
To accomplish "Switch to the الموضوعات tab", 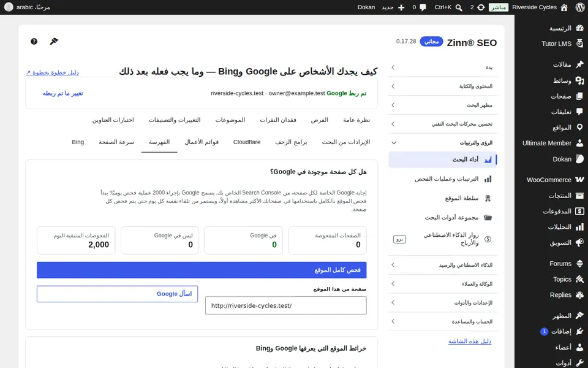I will (x=230, y=120).
